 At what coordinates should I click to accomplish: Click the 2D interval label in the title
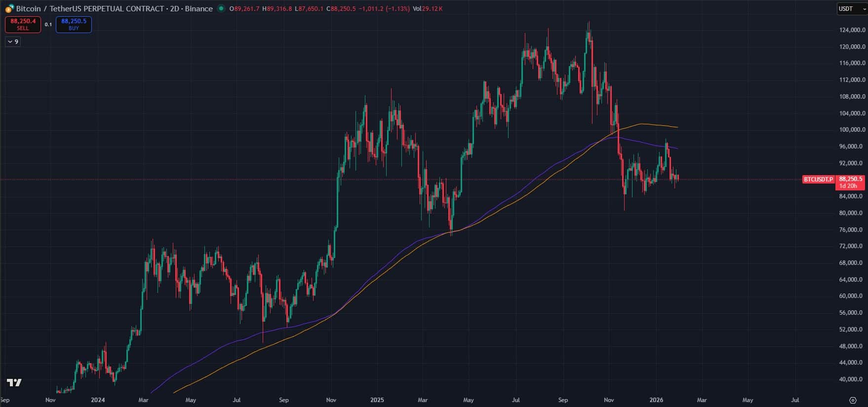click(174, 9)
